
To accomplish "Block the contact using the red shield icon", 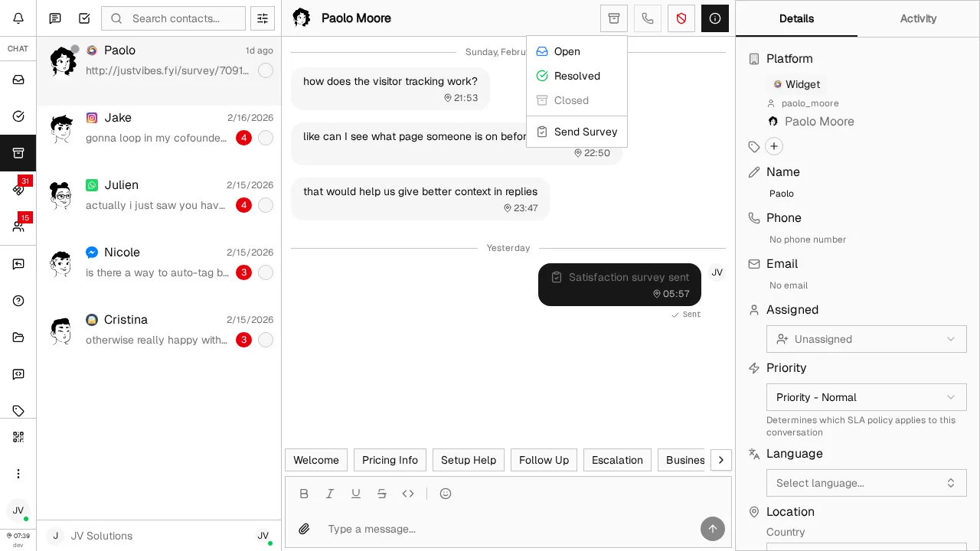I will (x=681, y=18).
